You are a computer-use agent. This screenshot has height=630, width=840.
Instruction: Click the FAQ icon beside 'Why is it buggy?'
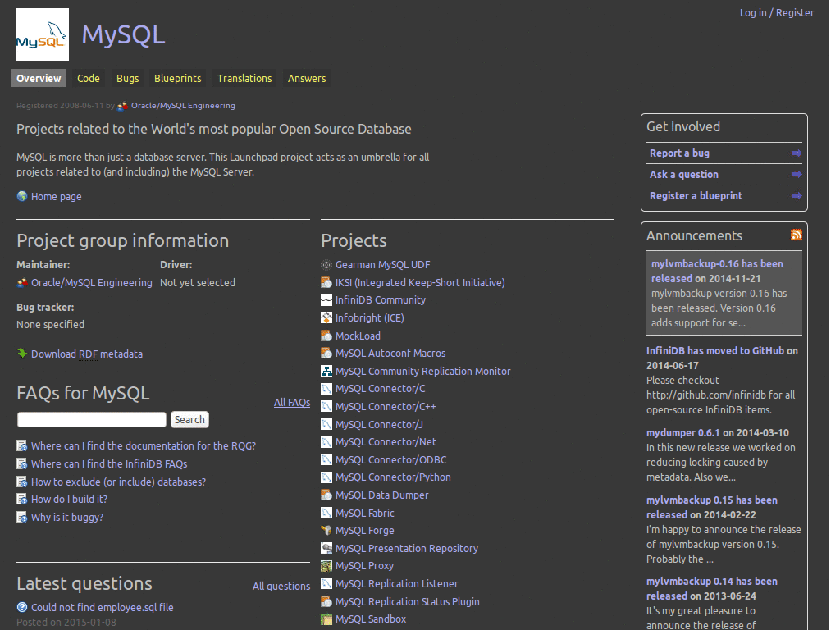click(x=22, y=517)
